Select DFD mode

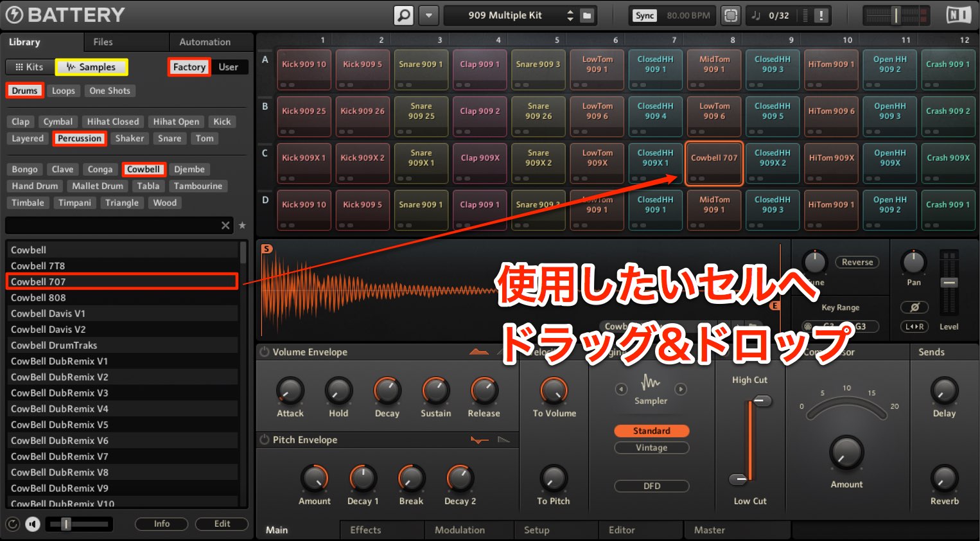651,486
